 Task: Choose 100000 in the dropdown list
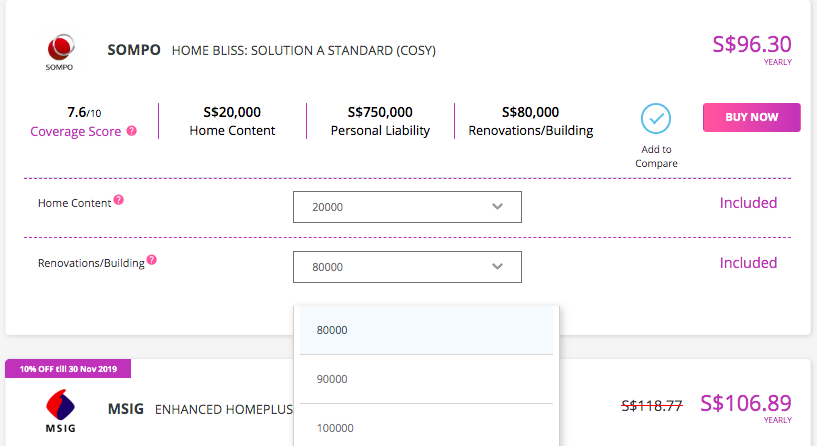coord(426,428)
